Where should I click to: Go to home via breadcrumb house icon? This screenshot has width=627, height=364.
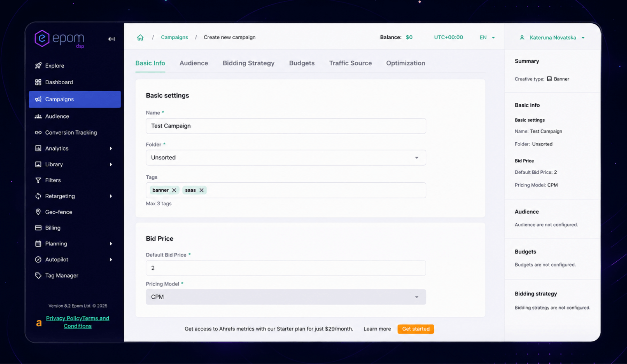point(140,37)
